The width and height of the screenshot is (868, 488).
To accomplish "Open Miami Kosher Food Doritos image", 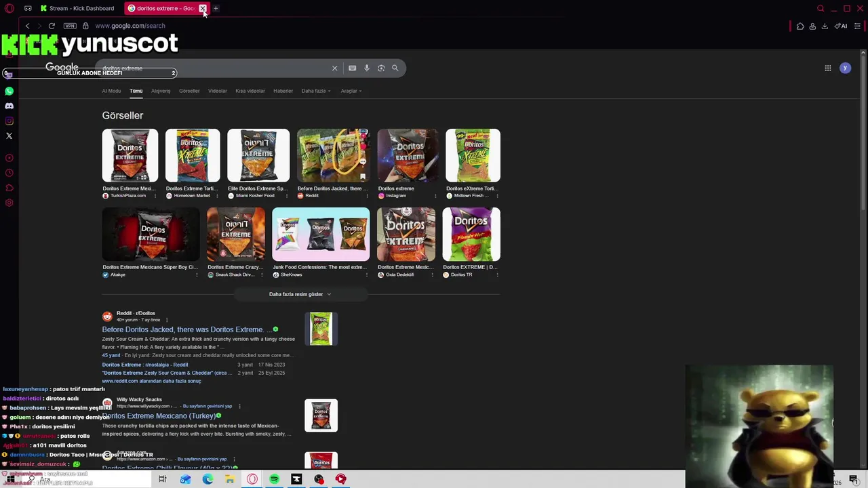I will [258, 155].
